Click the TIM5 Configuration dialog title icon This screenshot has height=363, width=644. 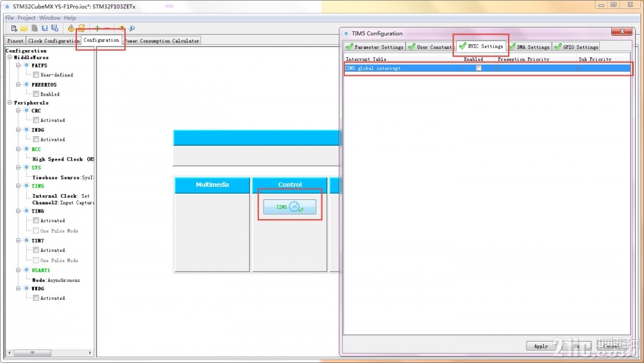pos(346,33)
